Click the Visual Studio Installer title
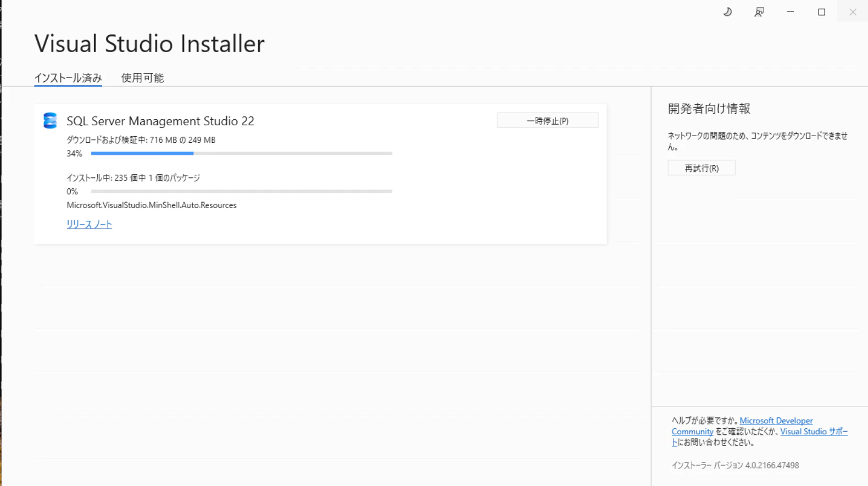Viewport: 868px width, 486px height. (149, 43)
